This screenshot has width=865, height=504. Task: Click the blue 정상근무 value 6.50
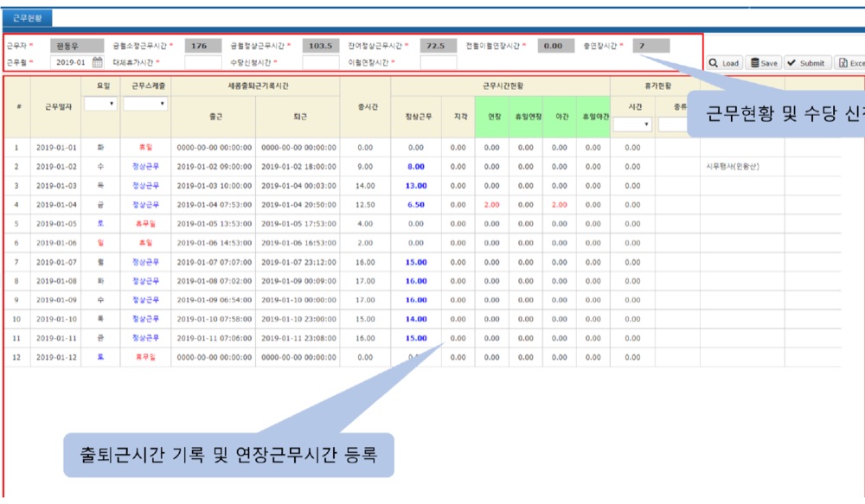(416, 205)
